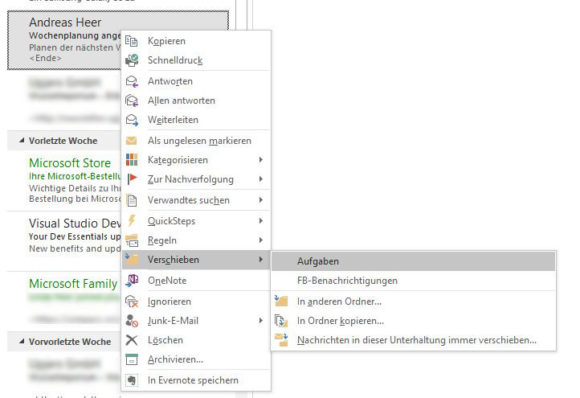The width and height of the screenshot is (580, 398).
Task: Expand Junk-E-Mail submenu arrow
Action: pos(261,321)
